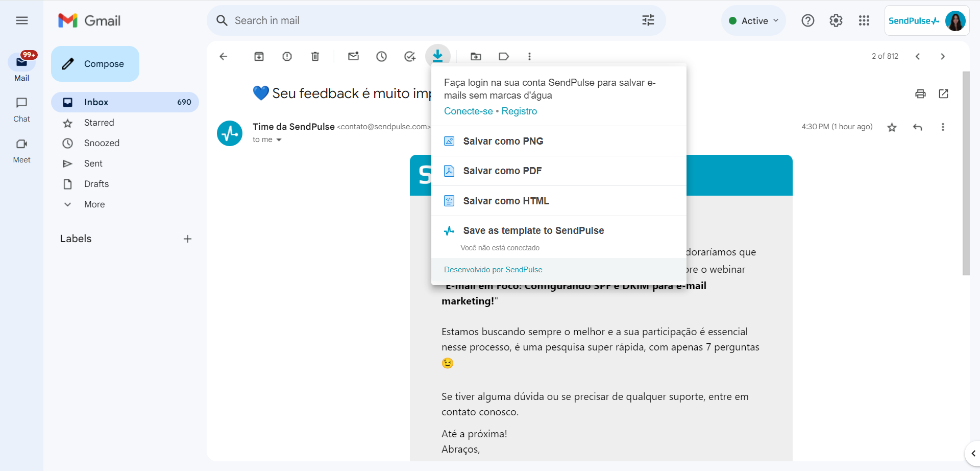Click the email vertical scrollbar
The height and width of the screenshot is (471, 980).
[966, 174]
